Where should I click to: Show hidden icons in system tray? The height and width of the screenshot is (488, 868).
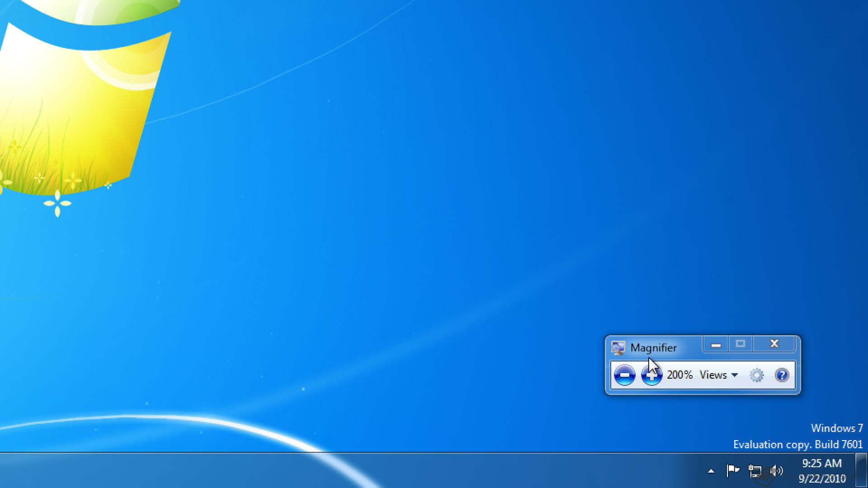click(x=711, y=471)
